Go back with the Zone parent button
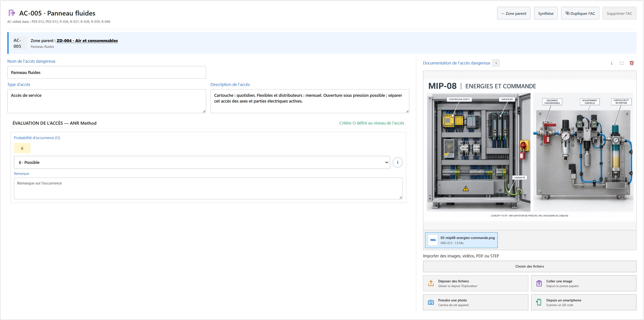 pyautogui.click(x=513, y=13)
